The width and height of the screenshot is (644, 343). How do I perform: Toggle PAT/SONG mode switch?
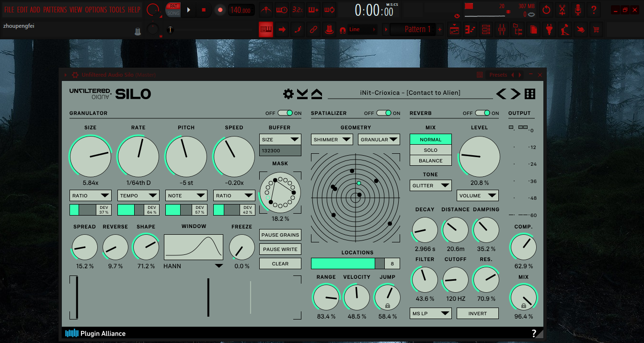point(173,10)
